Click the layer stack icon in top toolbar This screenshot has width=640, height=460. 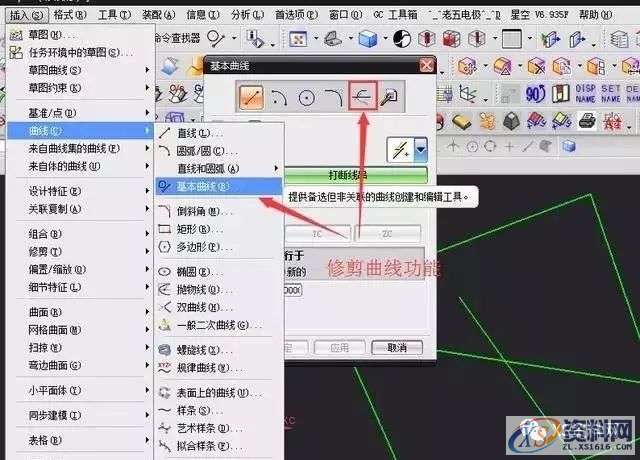pos(619,39)
